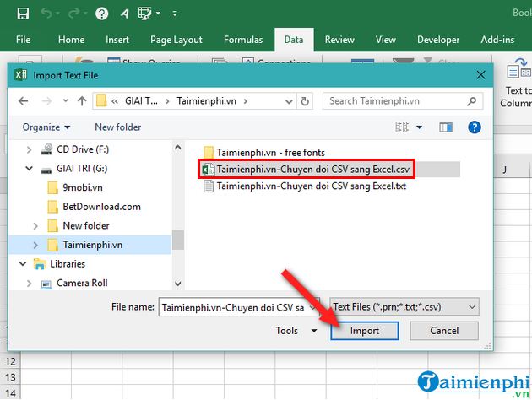This screenshot has width=532, height=400.
Task: Open the Tools dropdown menu
Action: pos(296,331)
